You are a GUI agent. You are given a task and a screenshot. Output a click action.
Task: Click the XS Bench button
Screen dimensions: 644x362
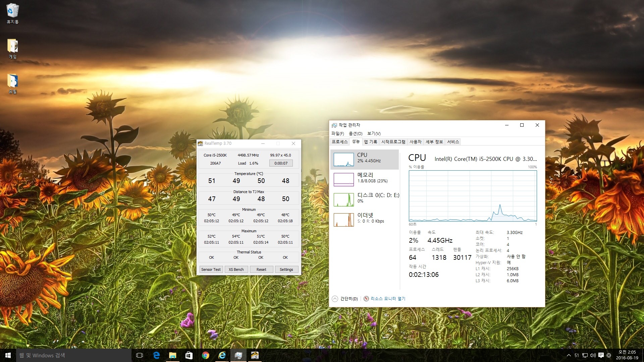tap(236, 269)
